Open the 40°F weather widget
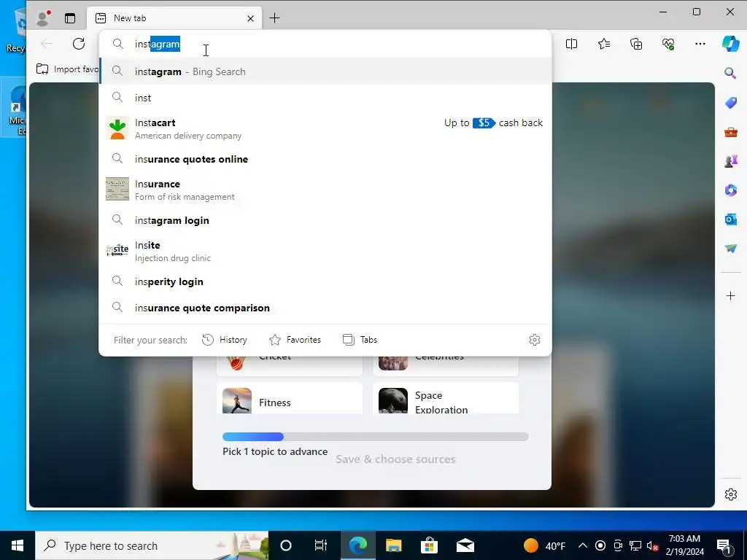This screenshot has width=747, height=560. tap(544, 545)
